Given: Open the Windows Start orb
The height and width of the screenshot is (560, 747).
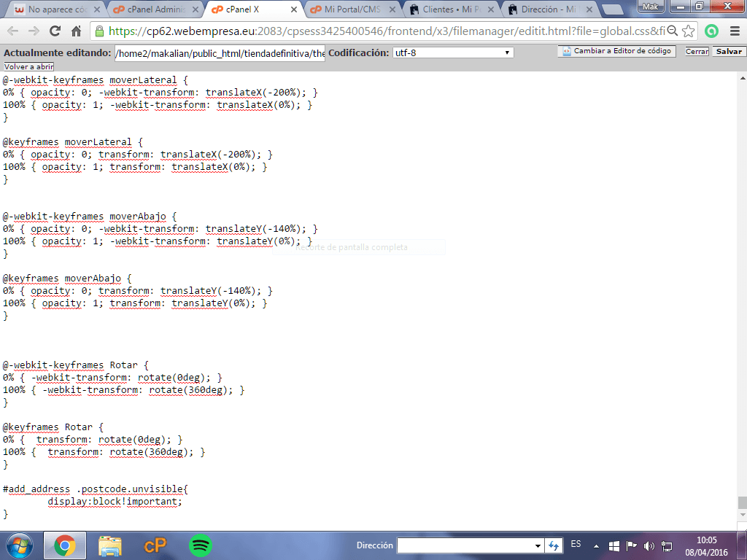Looking at the screenshot, I should pos(20,545).
